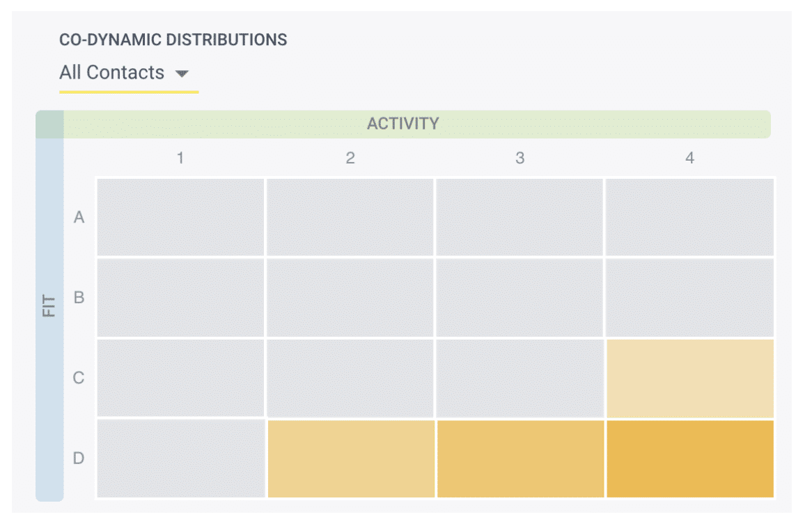812x526 pixels.
Task: Click the dropdown arrow beside All Contacts
Action: [x=182, y=74]
